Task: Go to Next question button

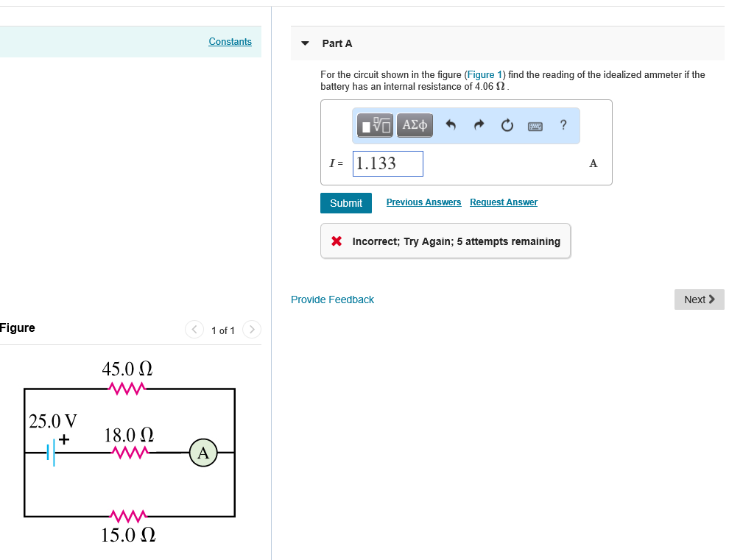Action: (700, 300)
